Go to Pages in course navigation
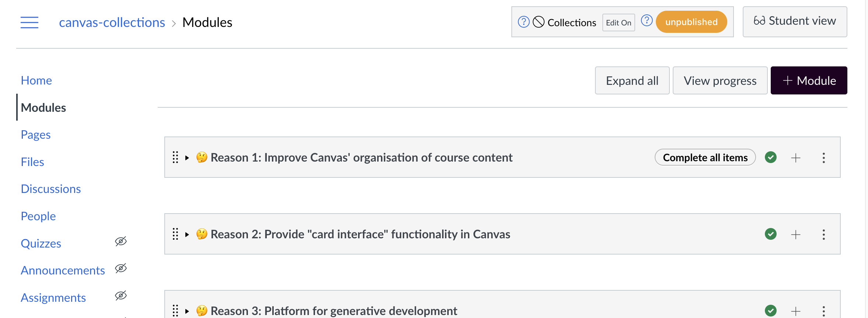Image resolution: width=868 pixels, height=318 pixels. tap(36, 135)
